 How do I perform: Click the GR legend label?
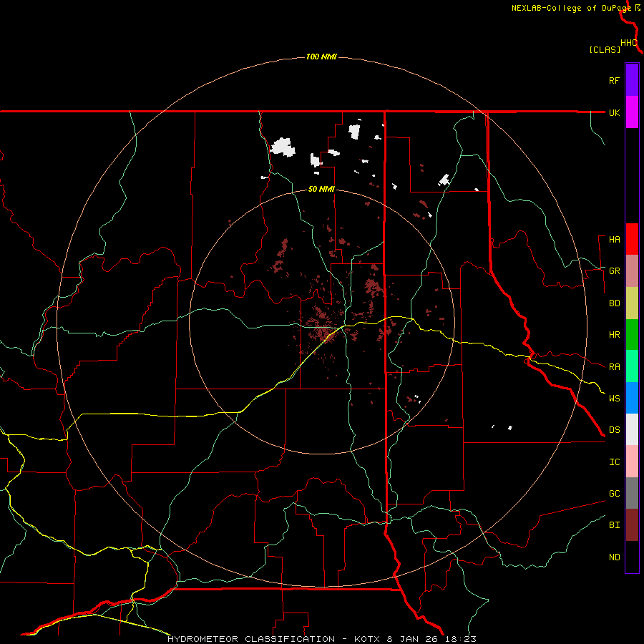click(614, 271)
